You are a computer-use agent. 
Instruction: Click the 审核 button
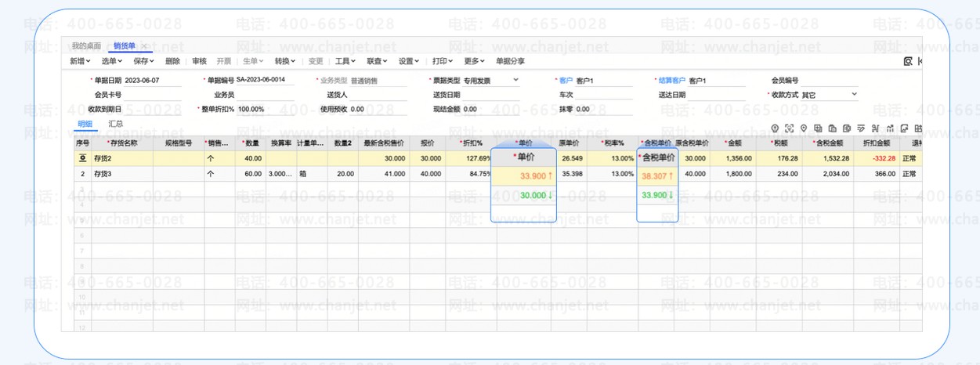pos(199,61)
